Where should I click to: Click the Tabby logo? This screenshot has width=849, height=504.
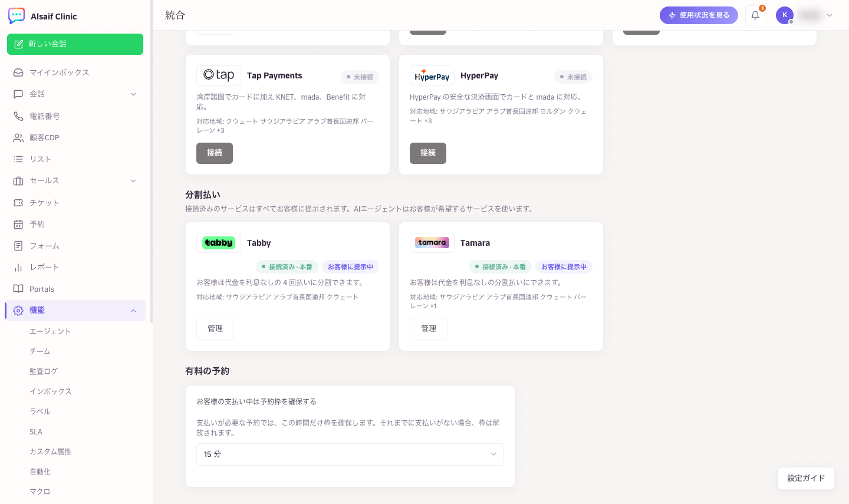tap(219, 243)
